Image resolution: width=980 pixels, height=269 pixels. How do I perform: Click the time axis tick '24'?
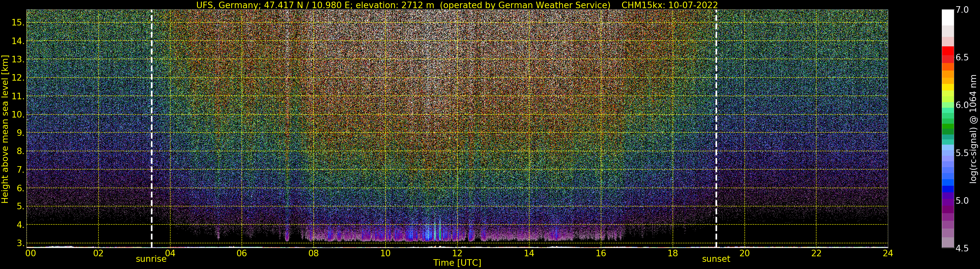[x=888, y=253]
